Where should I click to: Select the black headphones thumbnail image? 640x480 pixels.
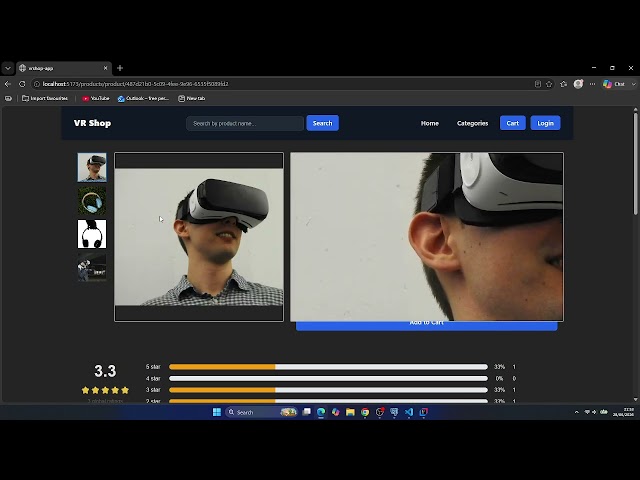tap(92, 234)
